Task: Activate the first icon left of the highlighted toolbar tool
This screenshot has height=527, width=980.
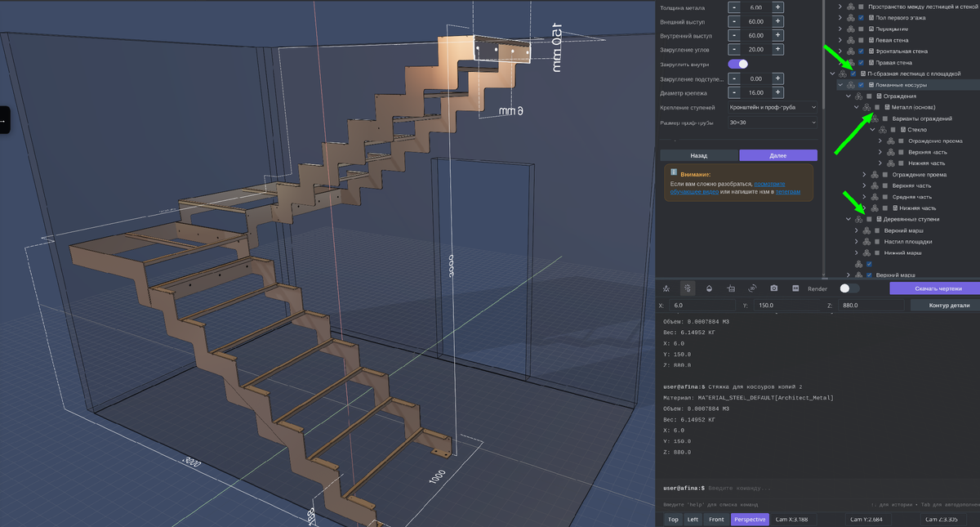Action: [666, 288]
